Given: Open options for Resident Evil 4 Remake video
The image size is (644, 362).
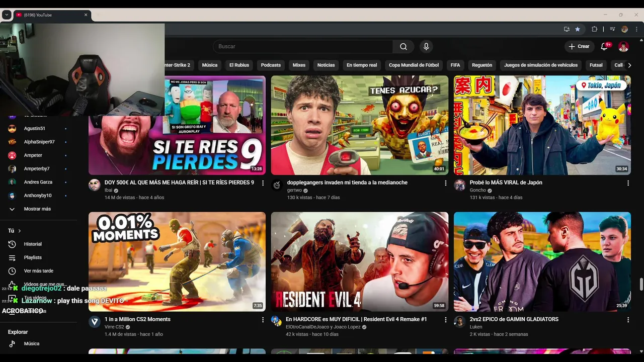Looking at the screenshot, I should click(x=445, y=320).
